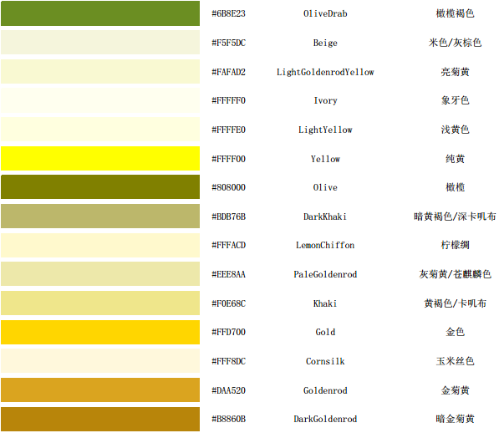Click the LightYellow name
The image size is (504, 433).
tap(325, 130)
